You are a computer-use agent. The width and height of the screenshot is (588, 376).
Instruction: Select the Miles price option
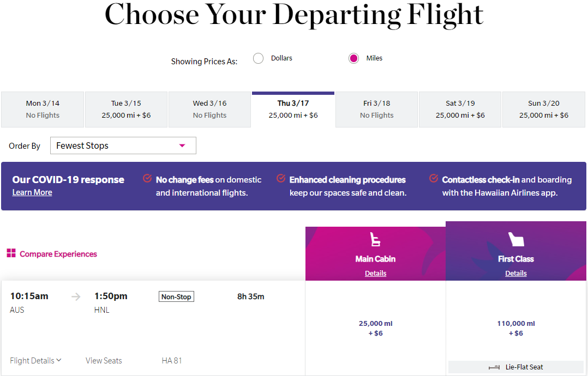(x=354, y=58)
